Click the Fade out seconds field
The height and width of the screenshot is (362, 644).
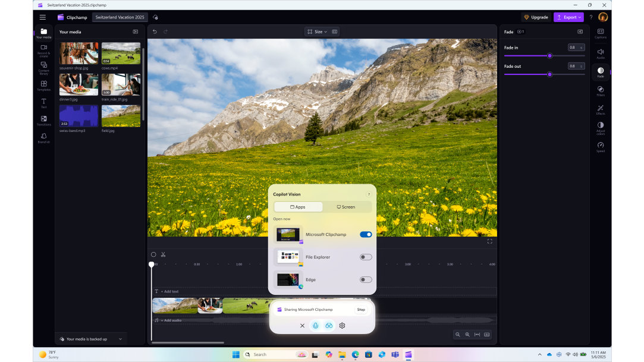pos(576,66)
